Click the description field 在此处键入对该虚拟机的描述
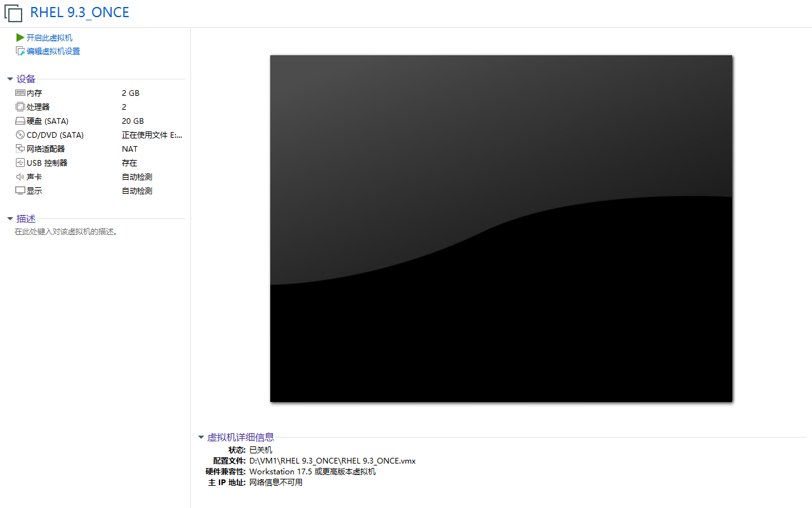812x508 pixels. coord(67,232)
